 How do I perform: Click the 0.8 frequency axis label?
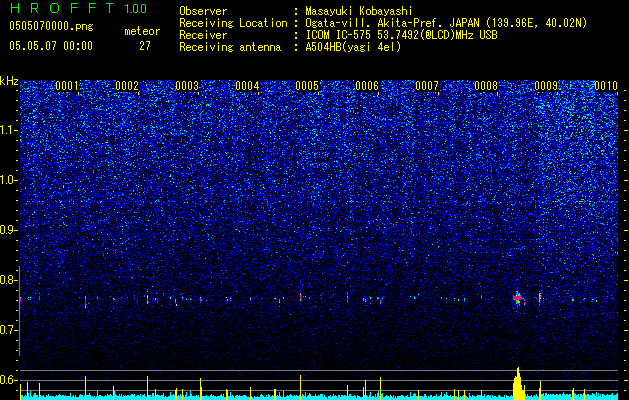[x=9, y=280]
